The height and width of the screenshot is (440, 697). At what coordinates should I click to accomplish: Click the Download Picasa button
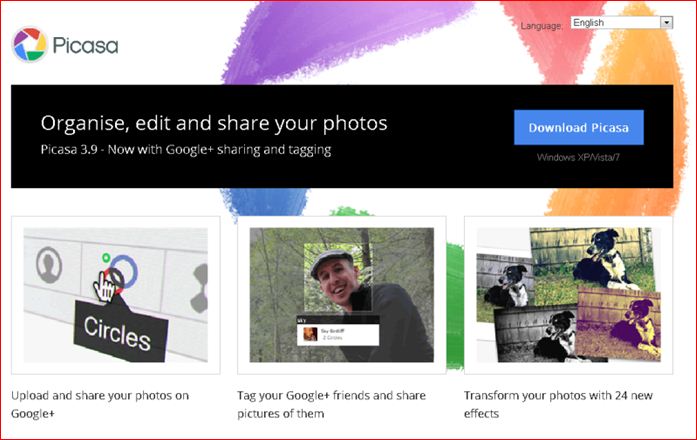click(x=578, y=128)
